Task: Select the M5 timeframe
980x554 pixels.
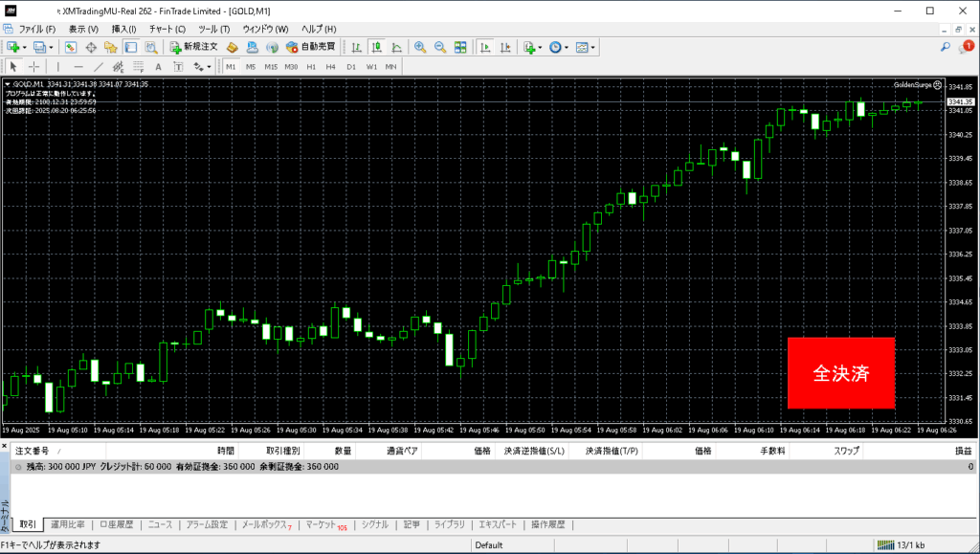Action: tap(251, 67)
